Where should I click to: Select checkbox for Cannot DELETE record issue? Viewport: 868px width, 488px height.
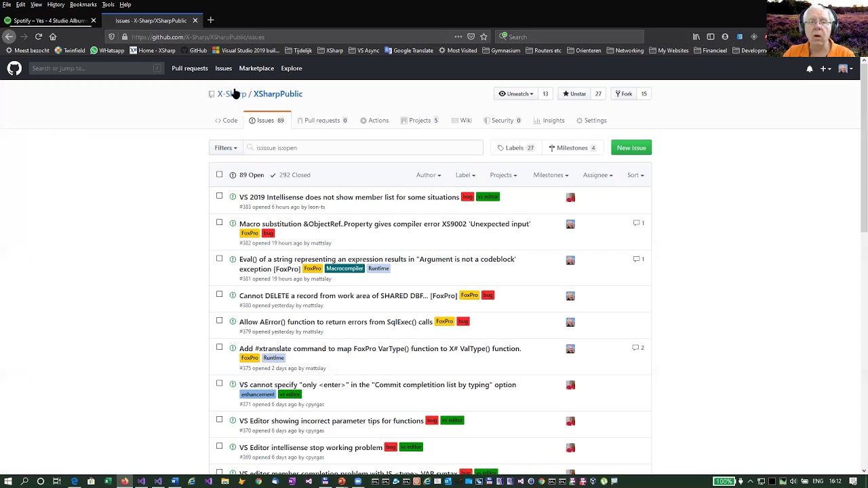click(219, 294)
